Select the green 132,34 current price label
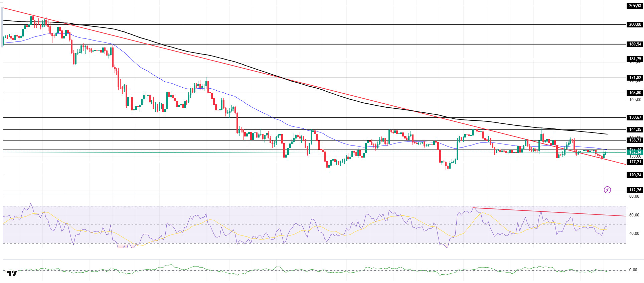 pos(635,152)
